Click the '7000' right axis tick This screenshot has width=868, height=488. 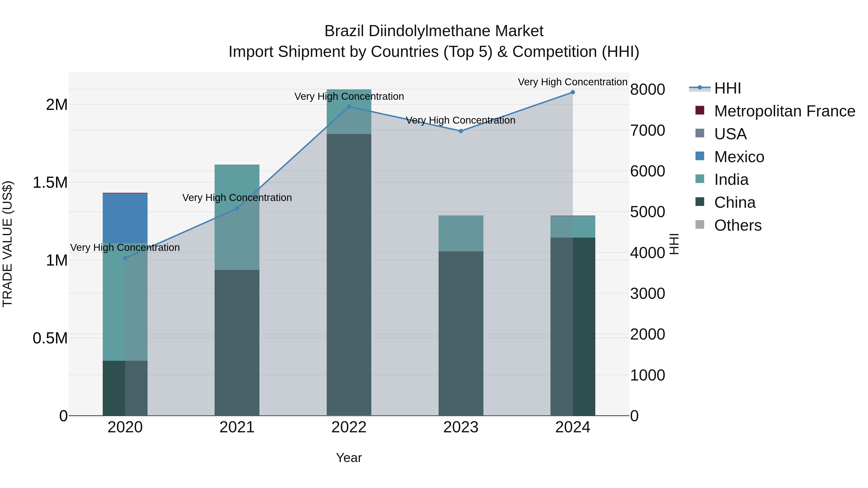click(648, 130)
